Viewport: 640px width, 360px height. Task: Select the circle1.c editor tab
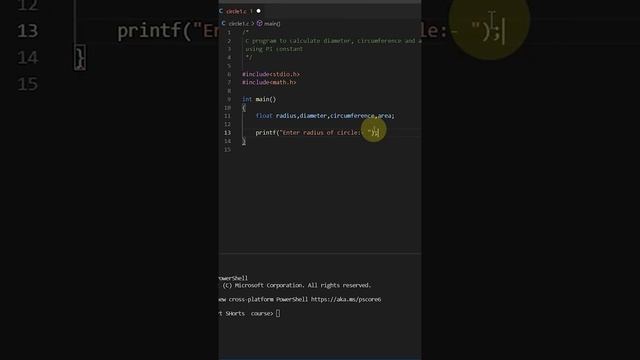coord(240,11)
